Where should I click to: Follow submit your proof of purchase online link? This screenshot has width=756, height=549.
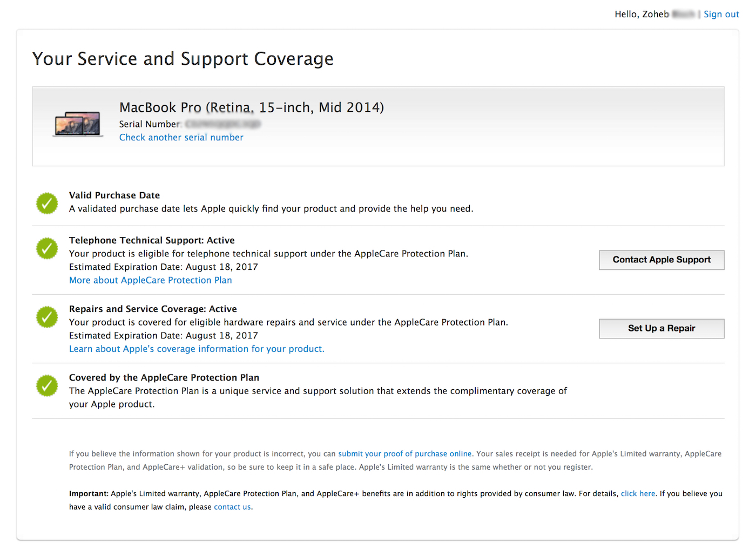click(x=405, y=454)
